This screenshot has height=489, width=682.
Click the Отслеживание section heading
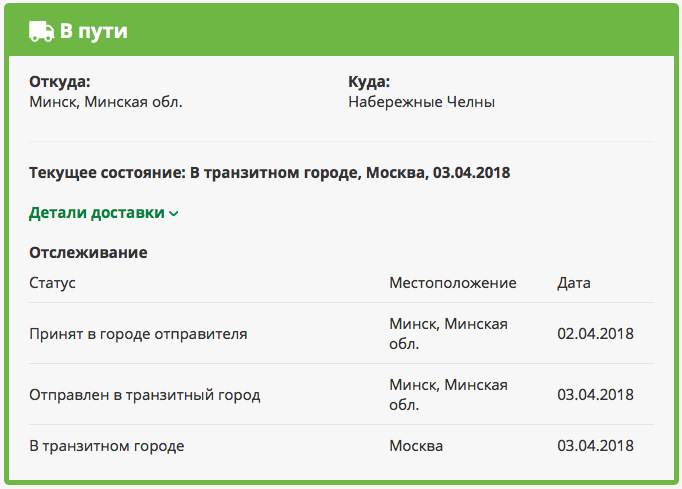(88, 252)
